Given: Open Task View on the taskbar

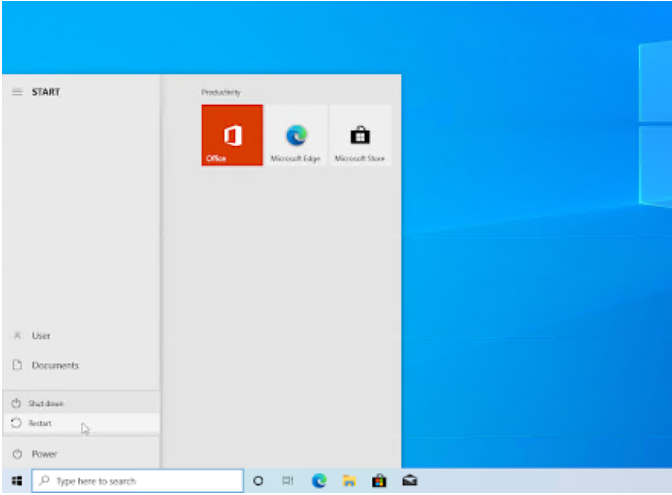Looking at the screenshot, I should pyautogui.click(x=288, y=481).
